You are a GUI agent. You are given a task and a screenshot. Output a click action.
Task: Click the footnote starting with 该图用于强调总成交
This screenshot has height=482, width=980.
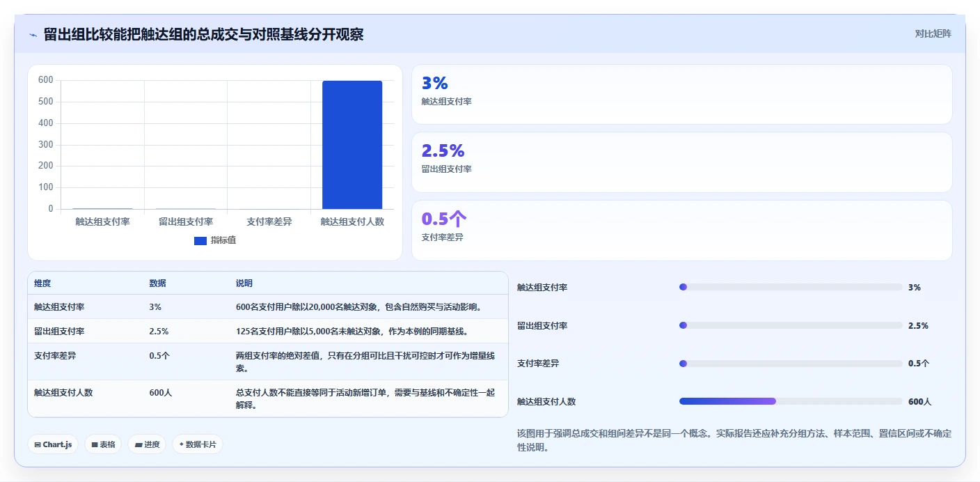point(734,440)
